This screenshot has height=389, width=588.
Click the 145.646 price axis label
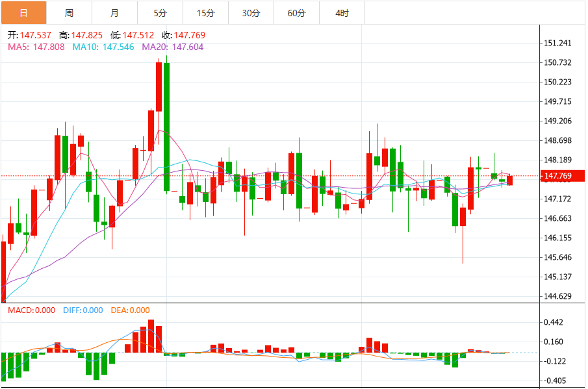tap(557, 257)
